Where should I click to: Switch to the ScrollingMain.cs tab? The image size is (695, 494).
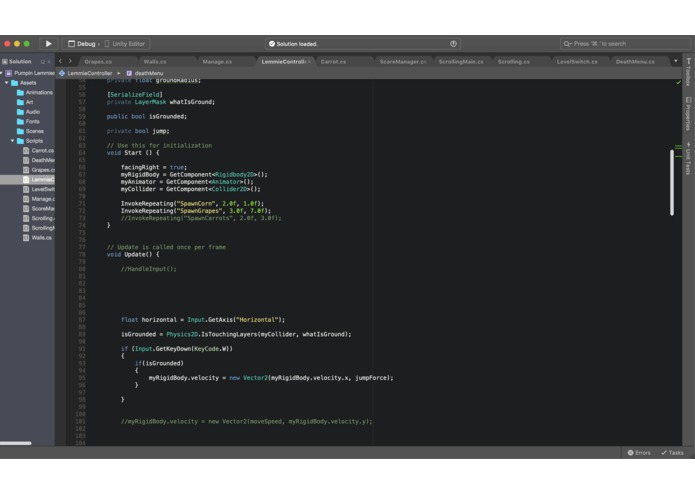pyautogui.click(x=461, y=62)
